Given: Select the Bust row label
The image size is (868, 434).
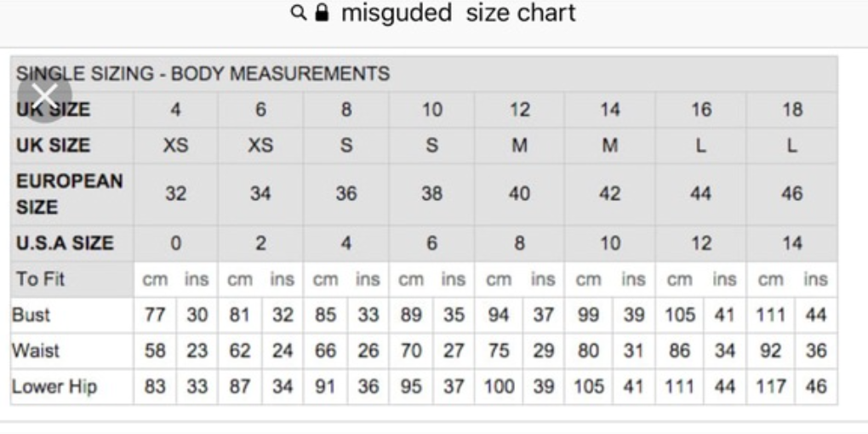Looking at the screenshot, I should point(31,315).
